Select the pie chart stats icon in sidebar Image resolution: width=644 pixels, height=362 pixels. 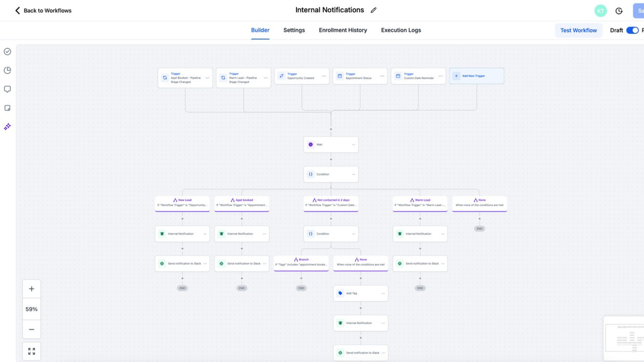point(7,70)
